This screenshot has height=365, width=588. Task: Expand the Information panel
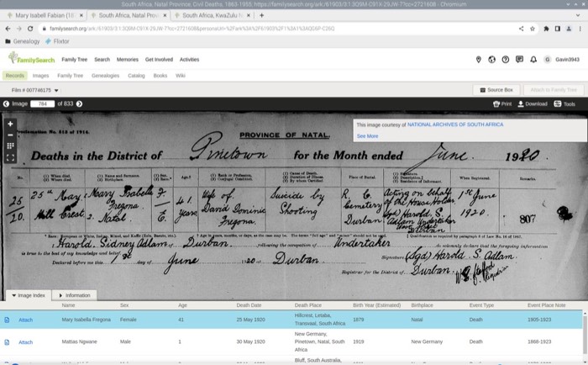click(74, 295)
